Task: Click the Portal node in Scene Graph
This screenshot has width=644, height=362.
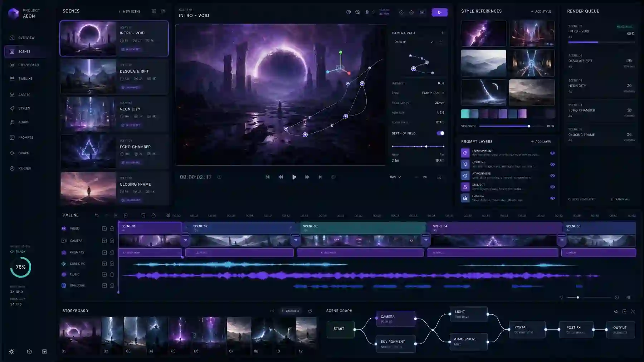Action: click(x=527, y=329)
